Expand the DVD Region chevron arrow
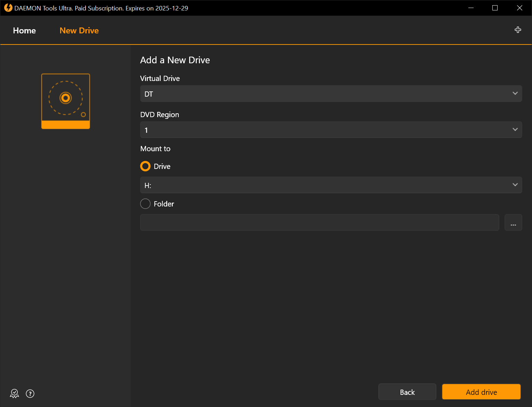 (515, 129)
